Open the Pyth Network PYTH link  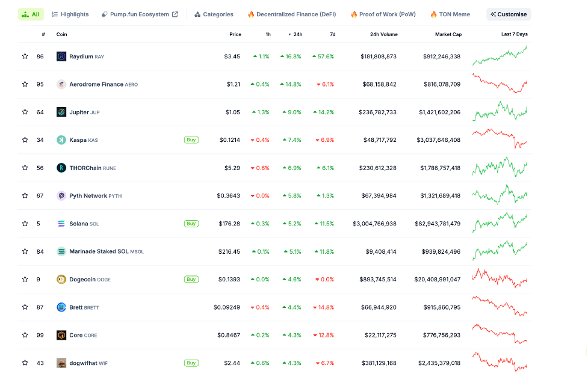click(x=96, y=195)
